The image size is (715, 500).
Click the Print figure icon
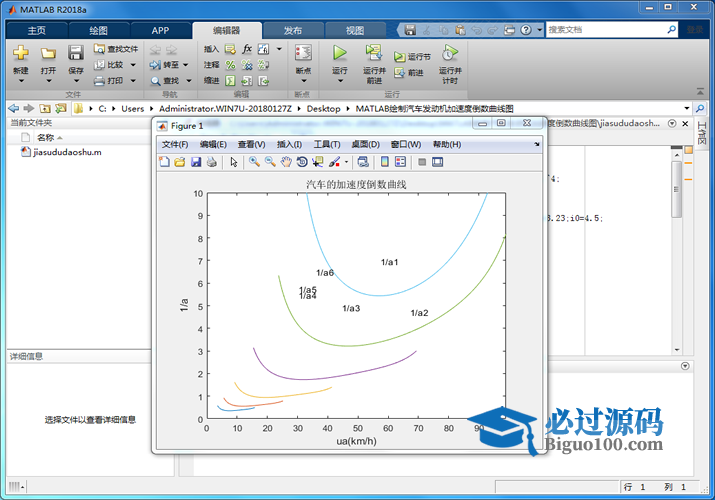(x=212, y=162)
